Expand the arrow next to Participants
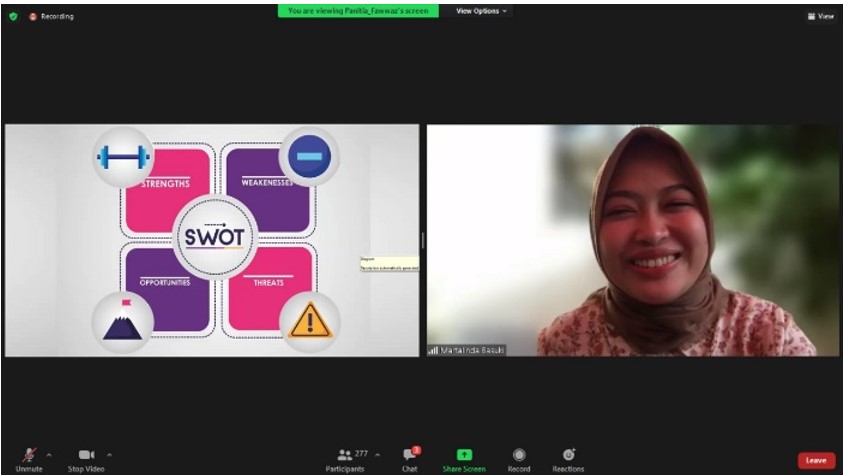Viewport: 844px width, 475px height. pos(377,454)
